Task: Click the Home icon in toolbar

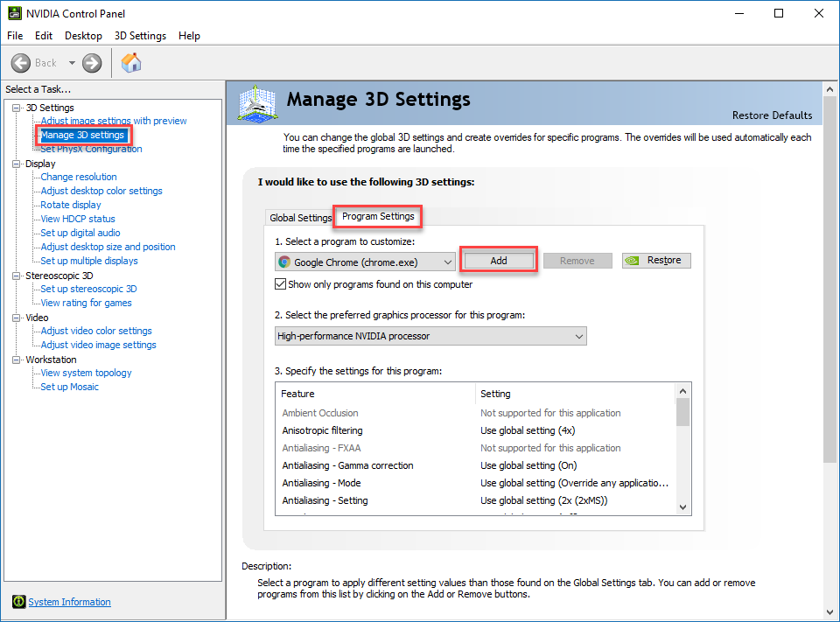Action: (x=131, y=63)
